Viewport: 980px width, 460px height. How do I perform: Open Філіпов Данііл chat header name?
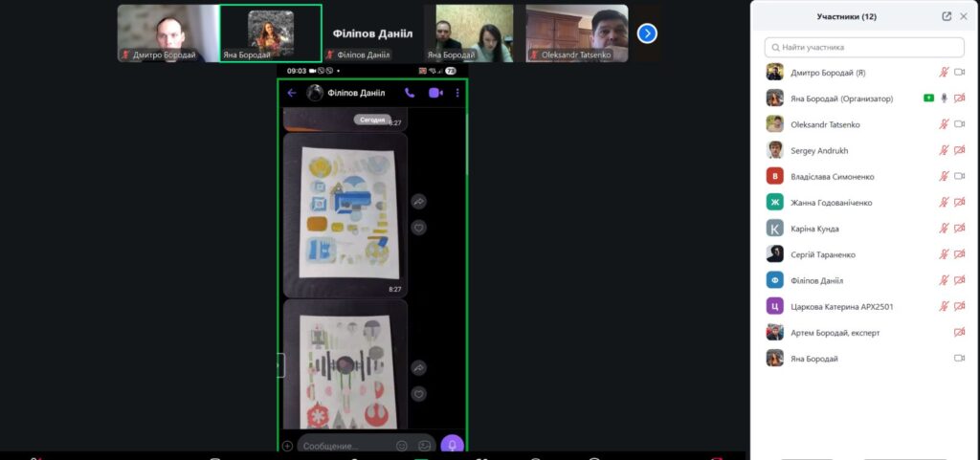point(355,93)
